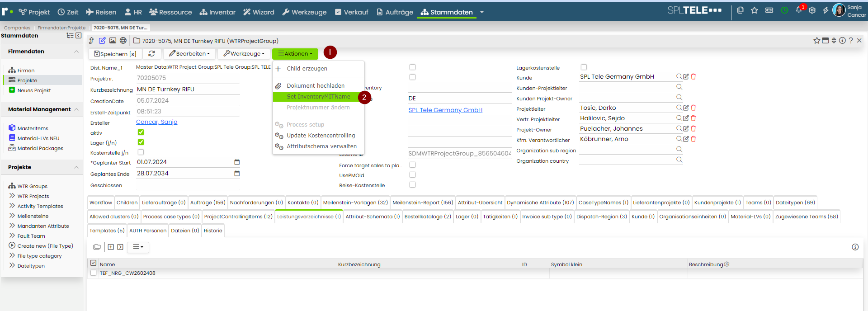Toggle the aktiv checkbox

tap(141, 132)
